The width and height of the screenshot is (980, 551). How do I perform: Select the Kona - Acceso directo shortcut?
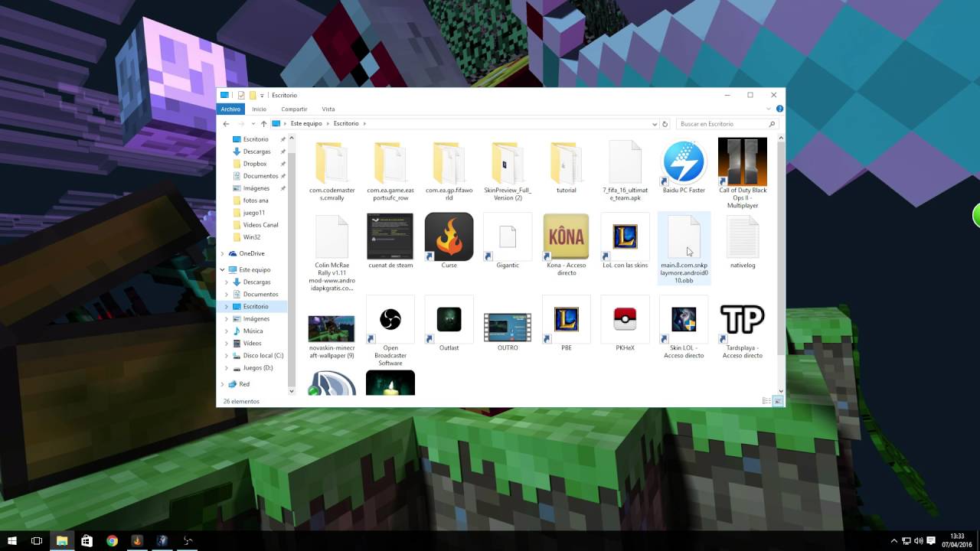pyautogui.click(x=566, y=245)
